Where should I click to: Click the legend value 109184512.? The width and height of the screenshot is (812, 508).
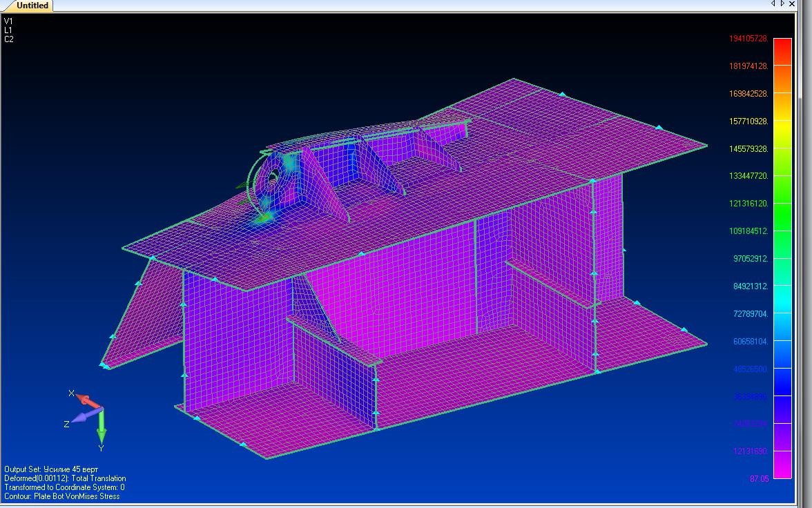pyautogui.click(x=748, y=231)
